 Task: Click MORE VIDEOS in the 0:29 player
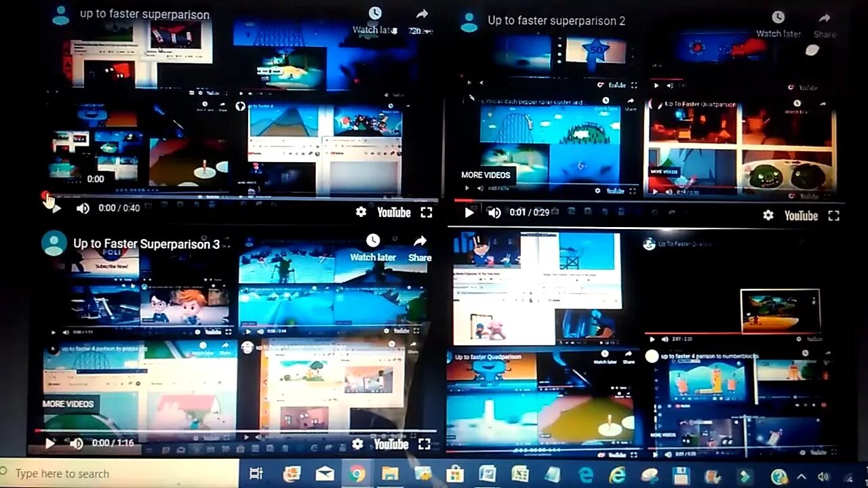486,175
